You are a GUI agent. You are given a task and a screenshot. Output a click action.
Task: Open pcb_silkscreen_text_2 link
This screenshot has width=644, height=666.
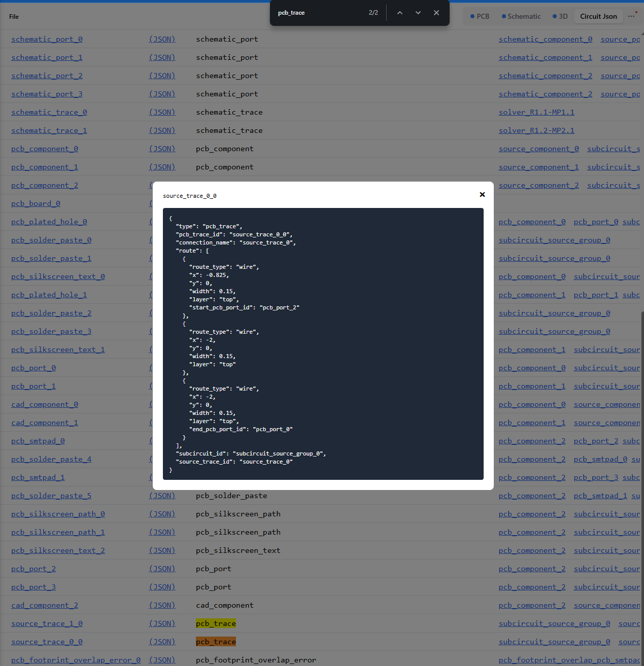click(58, 550)
